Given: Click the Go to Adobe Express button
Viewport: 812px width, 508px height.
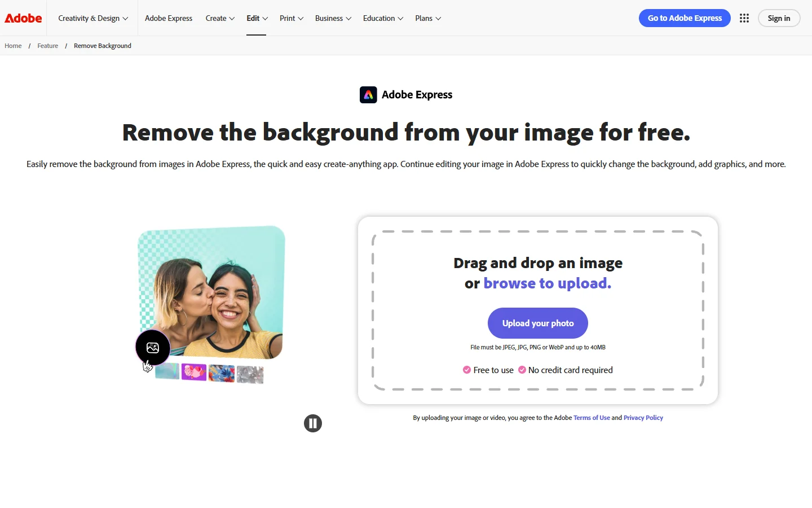Looking at the screenshot, I should click(x=684, y=17).
